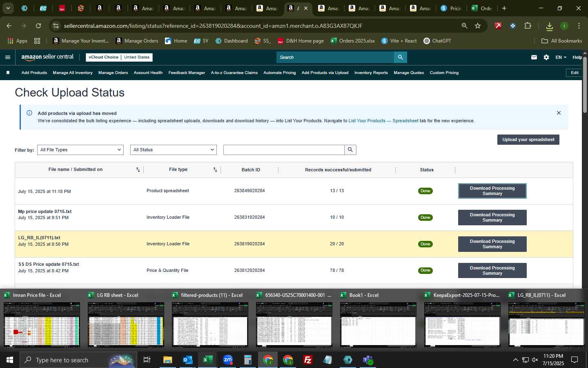588x368 pixels.
Task: Sort by File type column arrows
Action: pyautogui.click(x=215, y=170)
